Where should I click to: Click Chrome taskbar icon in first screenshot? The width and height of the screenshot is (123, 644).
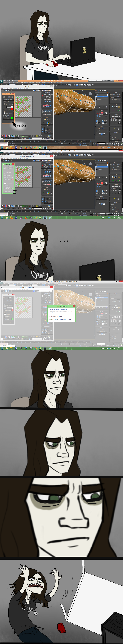point(35,148)
